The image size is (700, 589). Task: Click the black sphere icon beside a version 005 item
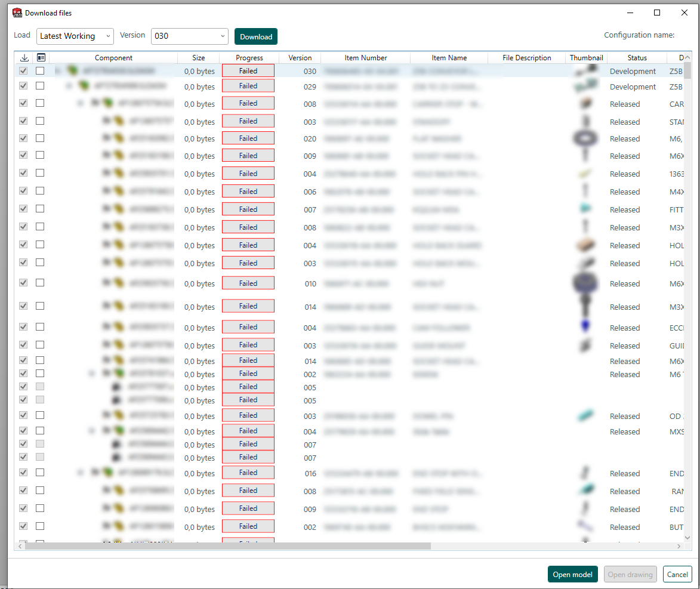tap(115, 387)
